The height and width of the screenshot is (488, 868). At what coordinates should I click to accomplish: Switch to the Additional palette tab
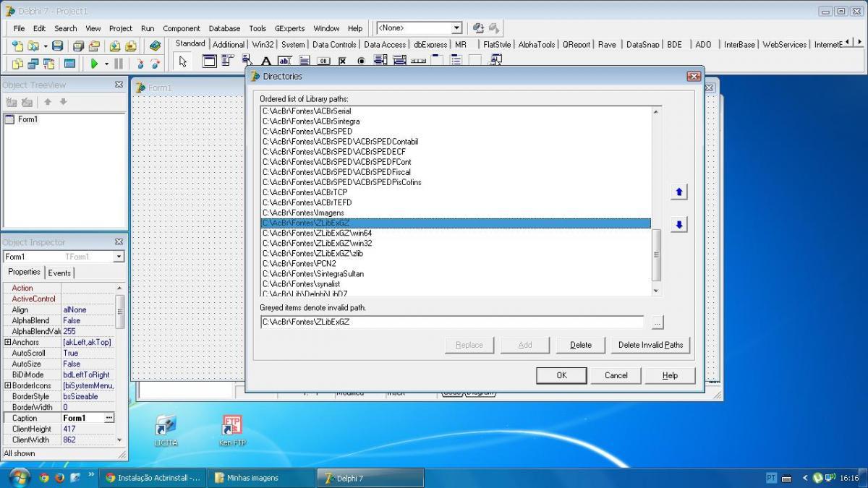229,44
